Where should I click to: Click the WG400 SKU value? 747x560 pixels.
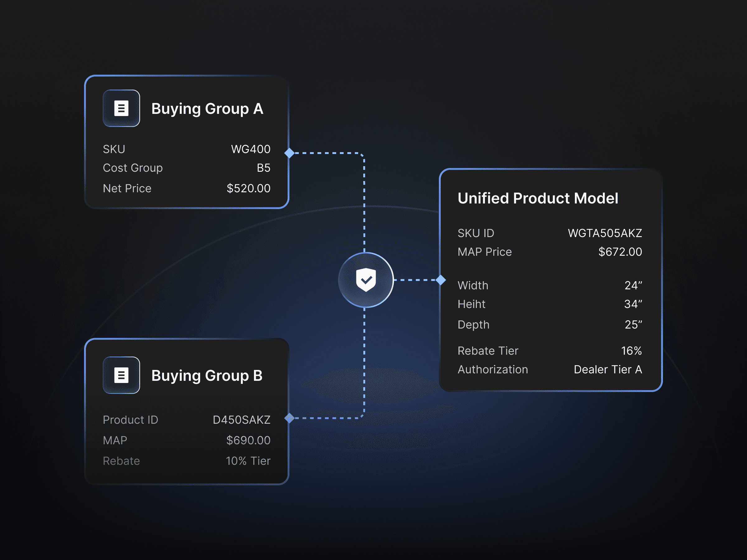pos(251,149)
